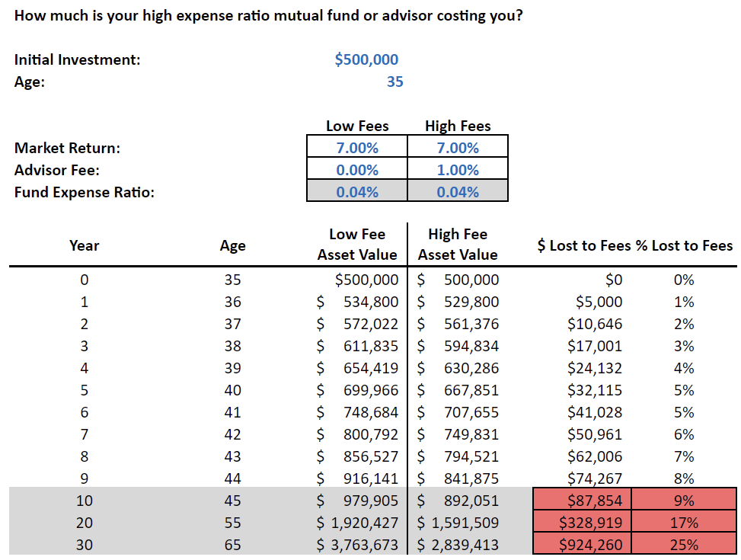Image resolution: width=741 pixels, height=560 pixels.
Task: Click Low Fees Market Return 7.00% cell
Action: click(x=357, y=148)
